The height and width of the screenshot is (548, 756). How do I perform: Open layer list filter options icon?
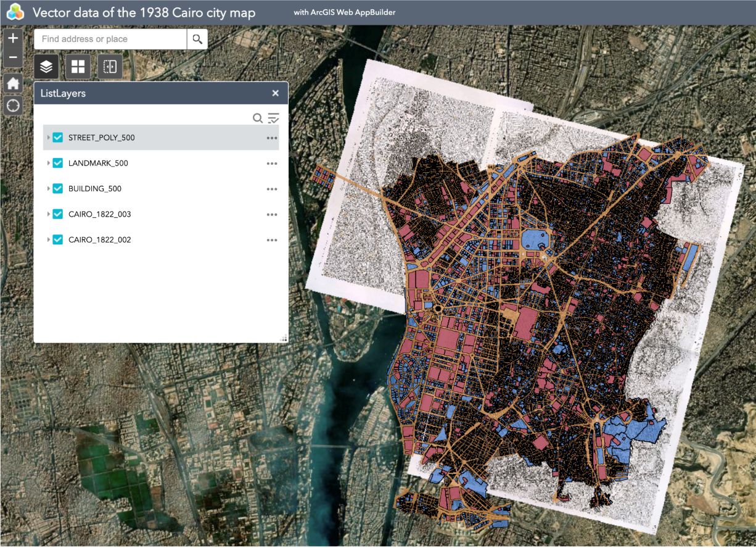click(x=273, y=118)
